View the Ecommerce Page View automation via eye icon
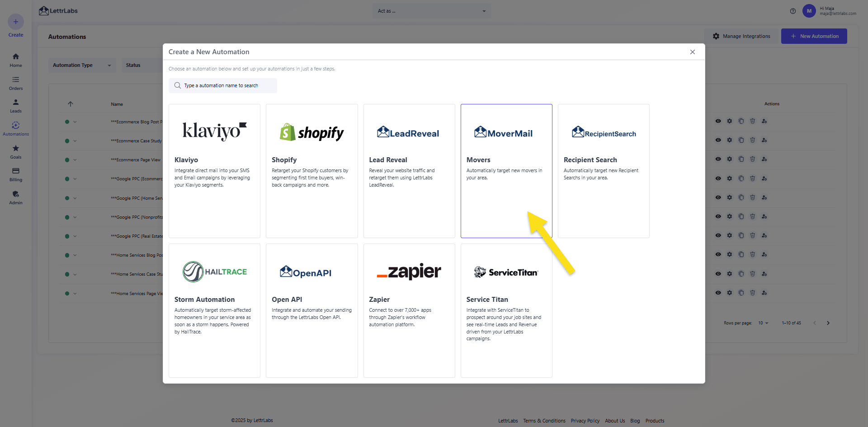This screenshot has height=427, width=868. pos(718,159)
